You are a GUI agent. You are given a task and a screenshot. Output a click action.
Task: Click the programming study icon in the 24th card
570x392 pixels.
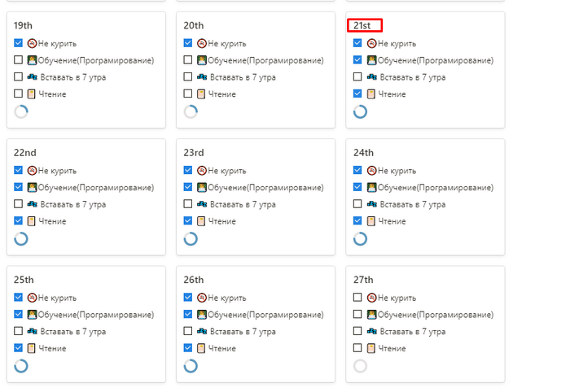(372, 187)
